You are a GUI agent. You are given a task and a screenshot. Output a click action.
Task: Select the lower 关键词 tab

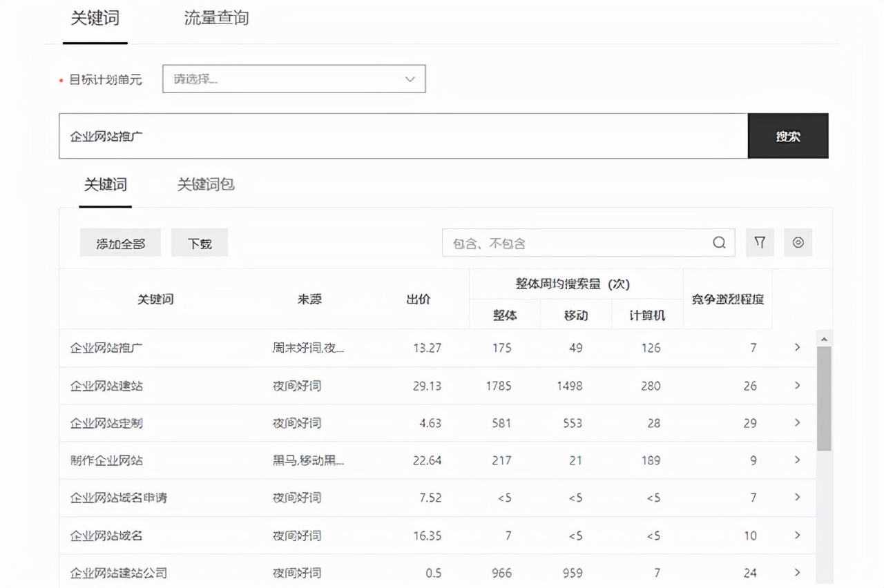(x=104, y=184)
